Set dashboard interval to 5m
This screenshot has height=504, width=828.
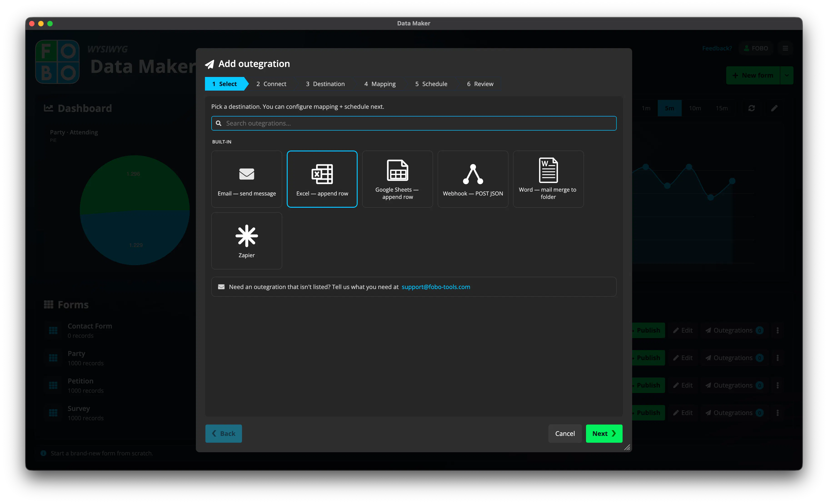point(669,108)
